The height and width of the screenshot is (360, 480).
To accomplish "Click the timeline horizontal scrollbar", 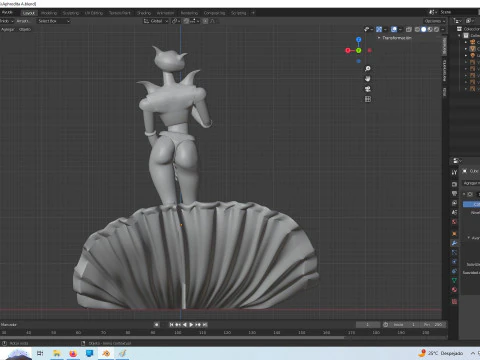I will click(x=172, y=338).
